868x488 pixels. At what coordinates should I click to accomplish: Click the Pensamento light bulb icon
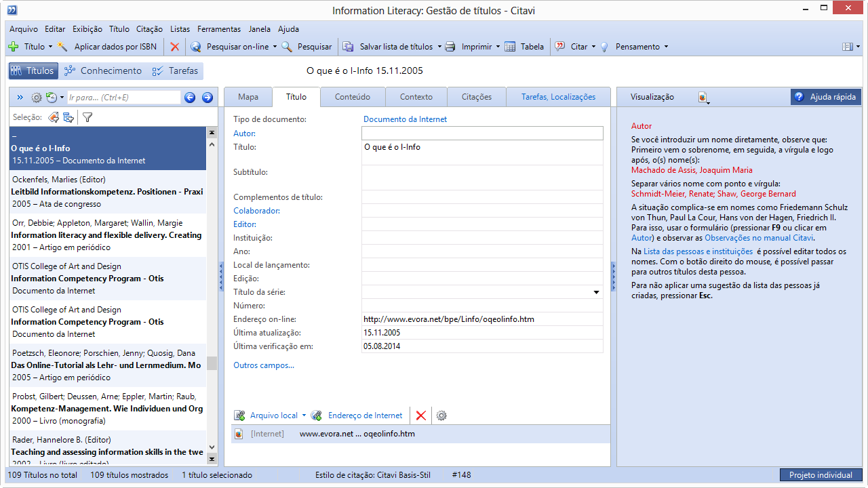click(x=604, y=47)
